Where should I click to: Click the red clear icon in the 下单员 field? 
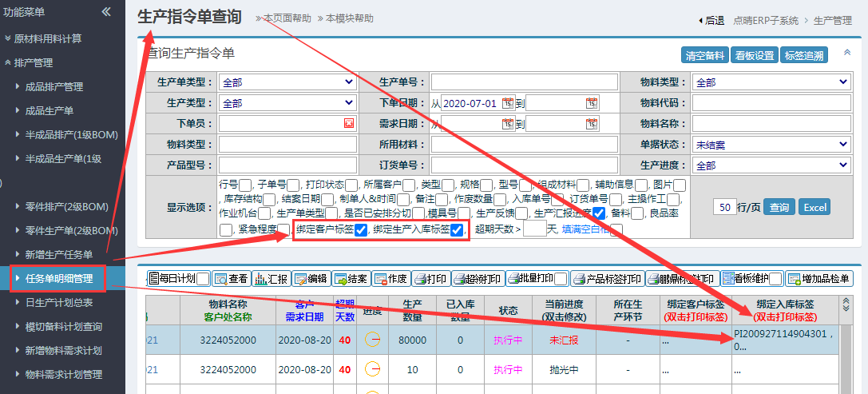click(349, 123)
